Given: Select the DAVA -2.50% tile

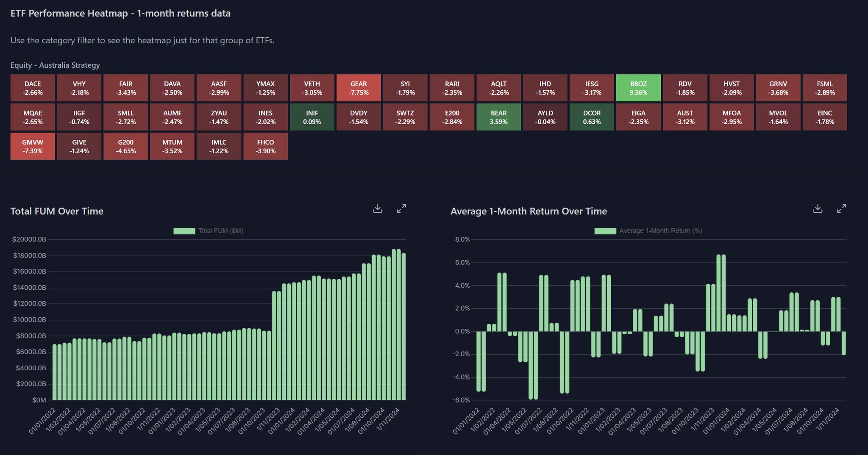Looking at the screenshot, I should (172, 88).
